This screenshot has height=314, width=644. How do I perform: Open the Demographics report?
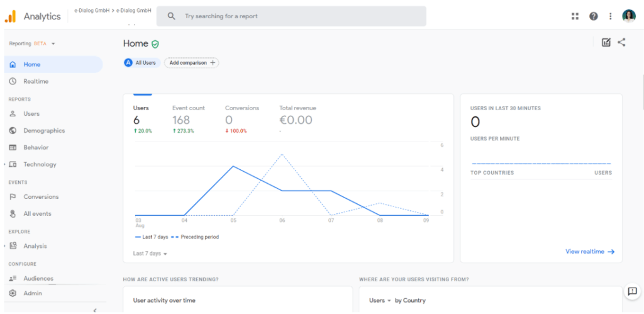tap(44, 131)
